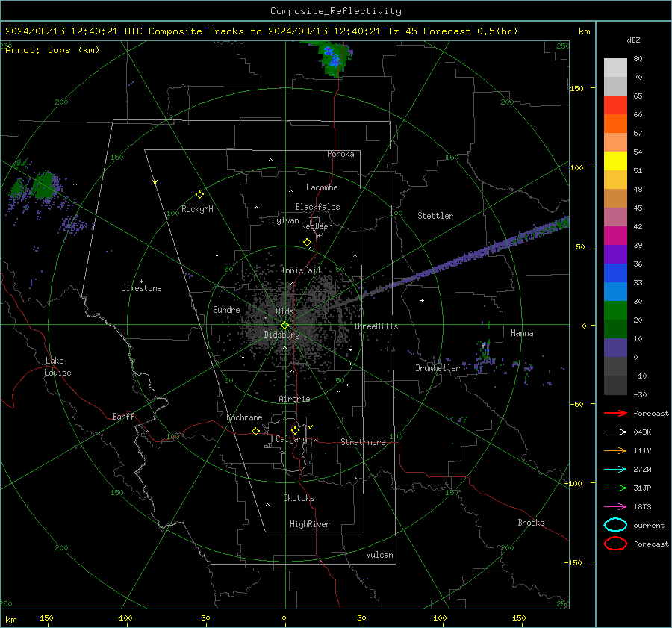Click the yellow diamond marker below Cochrane
The width and height of the screenshot is (672, 628).
255,431
